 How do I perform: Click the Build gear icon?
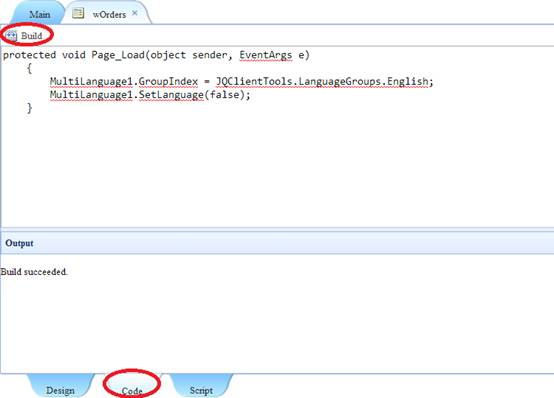coord(11,36)
